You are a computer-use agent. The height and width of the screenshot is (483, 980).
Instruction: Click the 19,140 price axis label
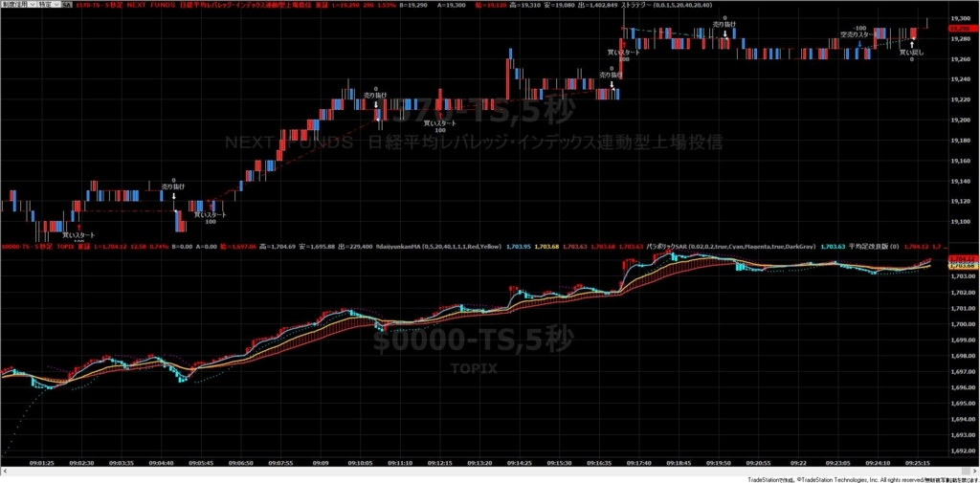959,181
